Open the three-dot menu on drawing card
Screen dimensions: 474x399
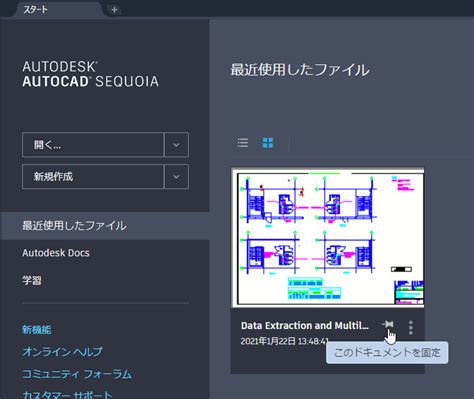pyautogui.click(x=411, y=328)
